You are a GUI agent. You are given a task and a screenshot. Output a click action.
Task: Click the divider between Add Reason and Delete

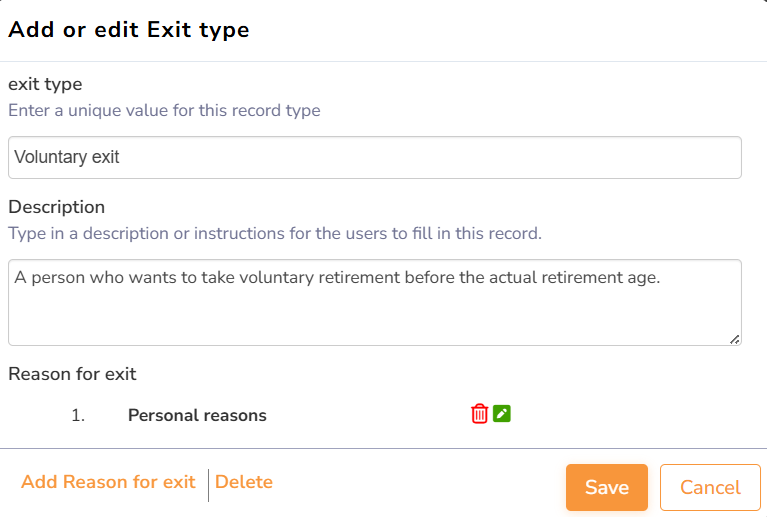pyautogui.click(x=208, y=485)
